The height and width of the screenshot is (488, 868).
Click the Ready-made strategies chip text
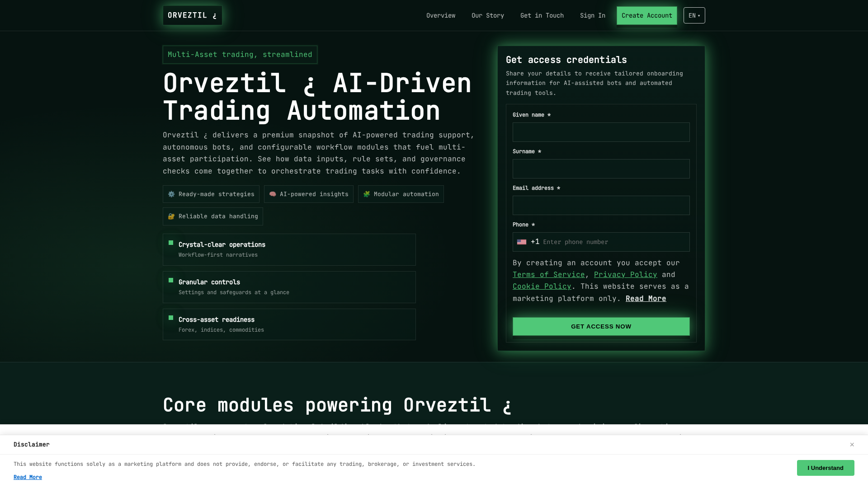[217, 194]
